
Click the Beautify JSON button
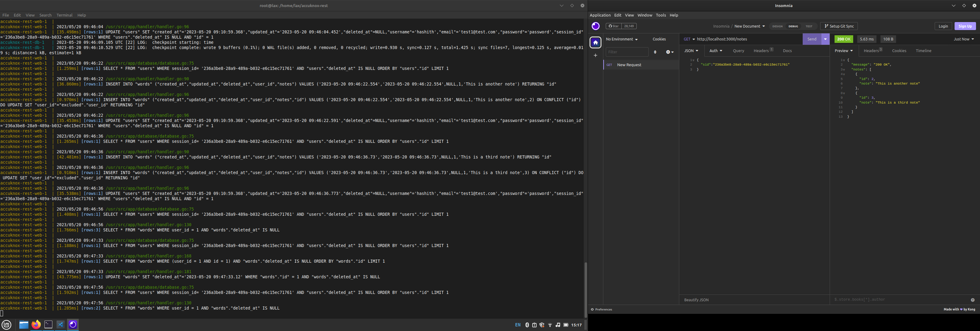point(695,300)
